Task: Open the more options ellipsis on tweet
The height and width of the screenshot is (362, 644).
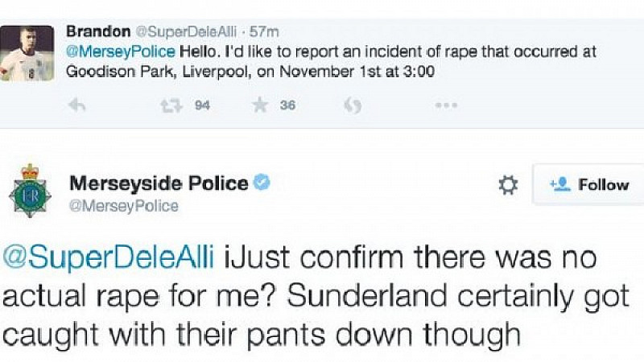Action: pos(446,106)
